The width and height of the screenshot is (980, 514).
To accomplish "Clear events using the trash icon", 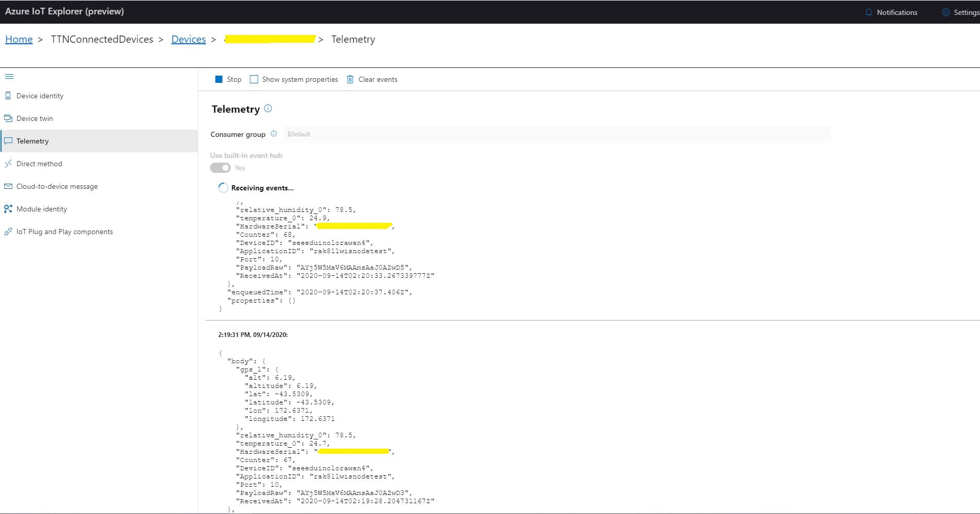I will (351, 79).
